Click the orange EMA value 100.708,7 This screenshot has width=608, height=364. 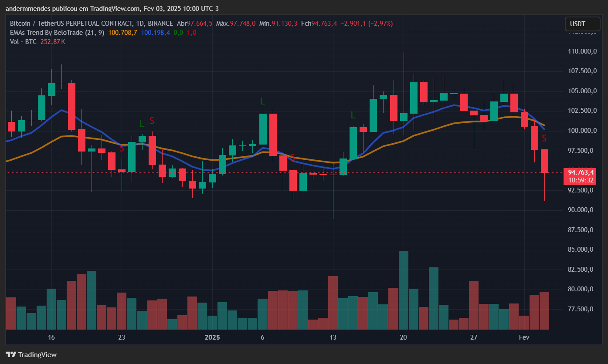(122, 32)
